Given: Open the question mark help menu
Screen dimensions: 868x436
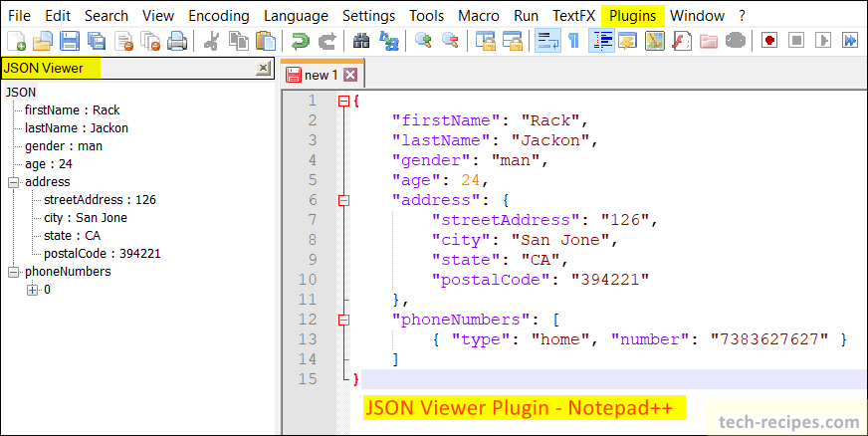Looking at the screenshot, I should tap(742, 16).
